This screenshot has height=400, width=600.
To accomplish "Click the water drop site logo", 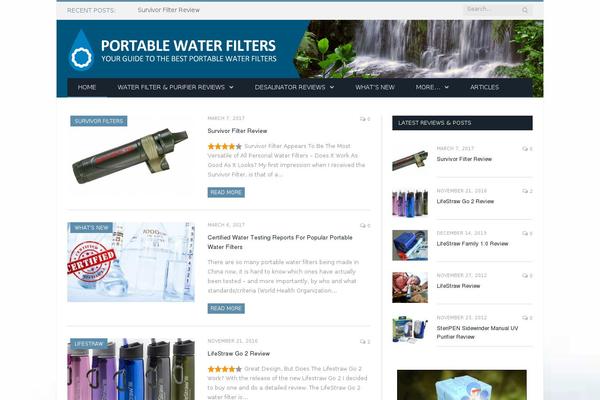I will pos(81,51).
